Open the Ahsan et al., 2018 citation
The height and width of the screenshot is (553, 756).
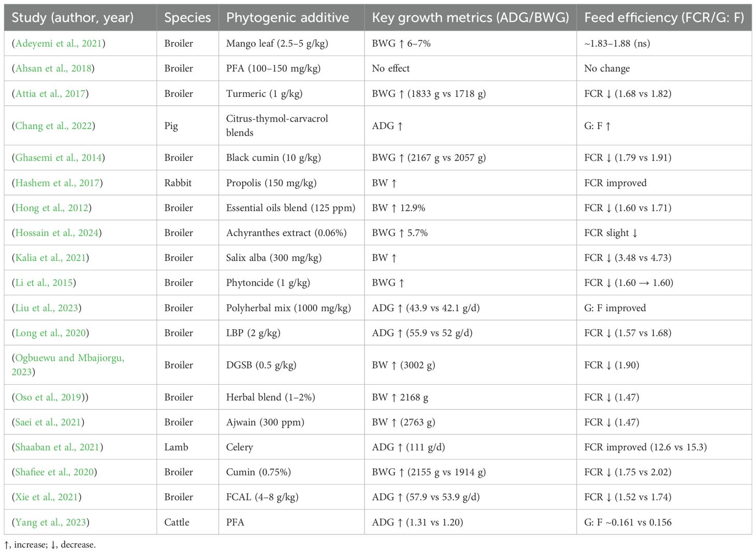point(53,68)
